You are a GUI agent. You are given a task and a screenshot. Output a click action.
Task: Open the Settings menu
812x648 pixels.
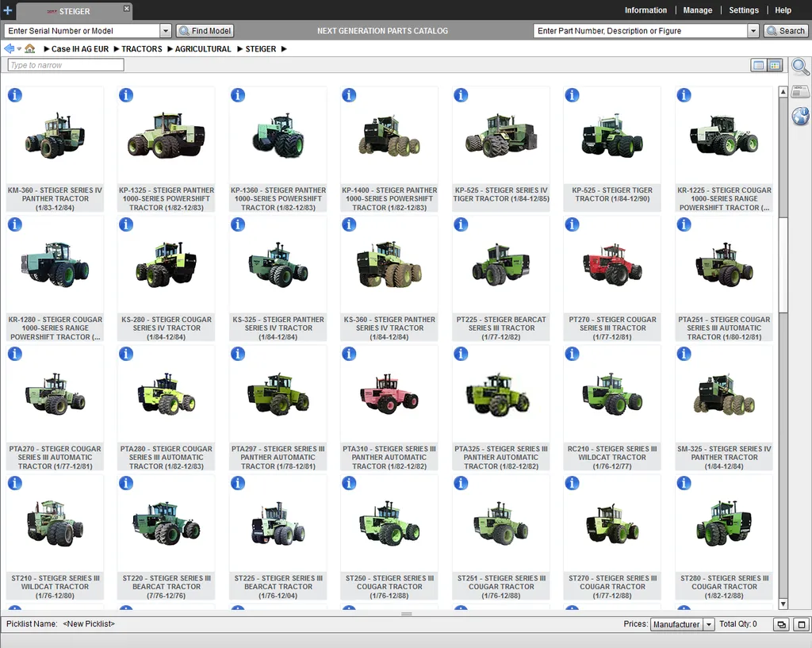point(744,10)
